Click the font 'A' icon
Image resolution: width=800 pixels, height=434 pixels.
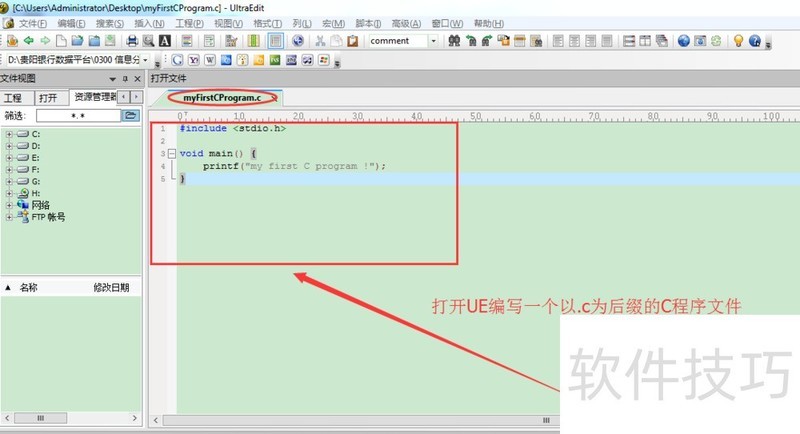(x=165, y=41)
